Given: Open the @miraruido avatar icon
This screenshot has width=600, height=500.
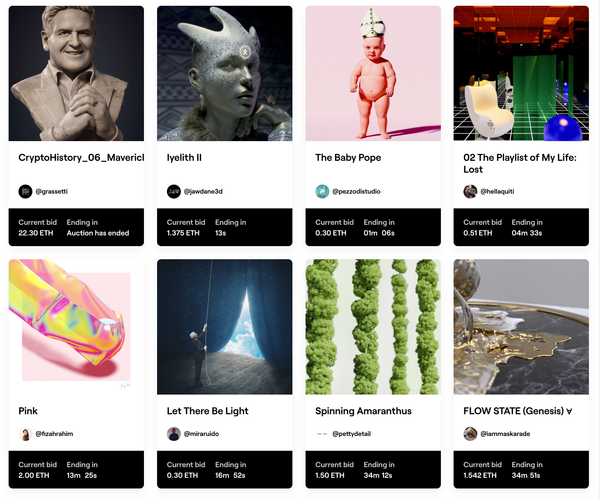Looking at the screenshot, I should [x=174, y=434].
